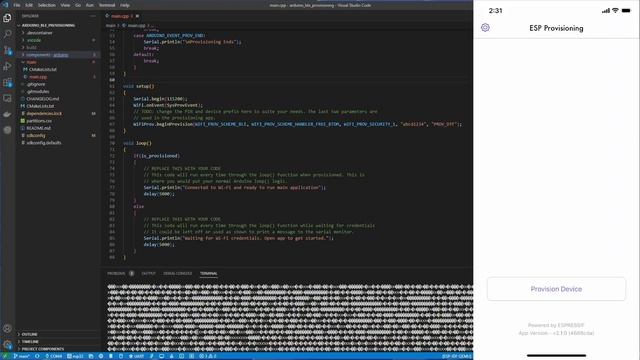Viewport: 640px width, 360px height.
Task: Open the Edit menu
Action: 29,5
